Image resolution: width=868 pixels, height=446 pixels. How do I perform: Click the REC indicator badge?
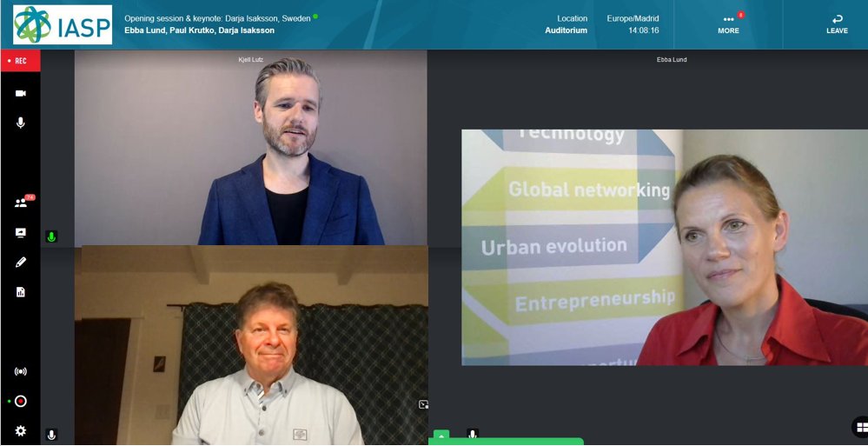pyautogui.click(x=21, y=61)
